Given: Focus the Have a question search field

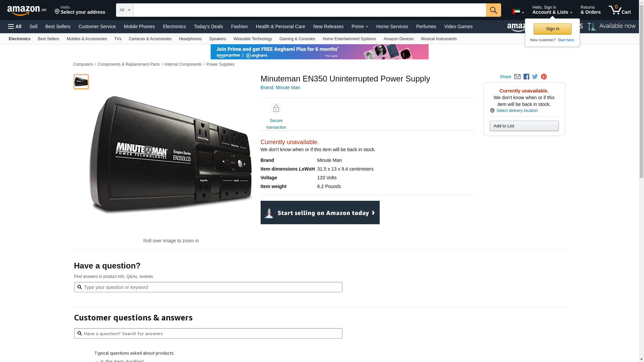Looking at the screenshot, I should click(208, 287).
